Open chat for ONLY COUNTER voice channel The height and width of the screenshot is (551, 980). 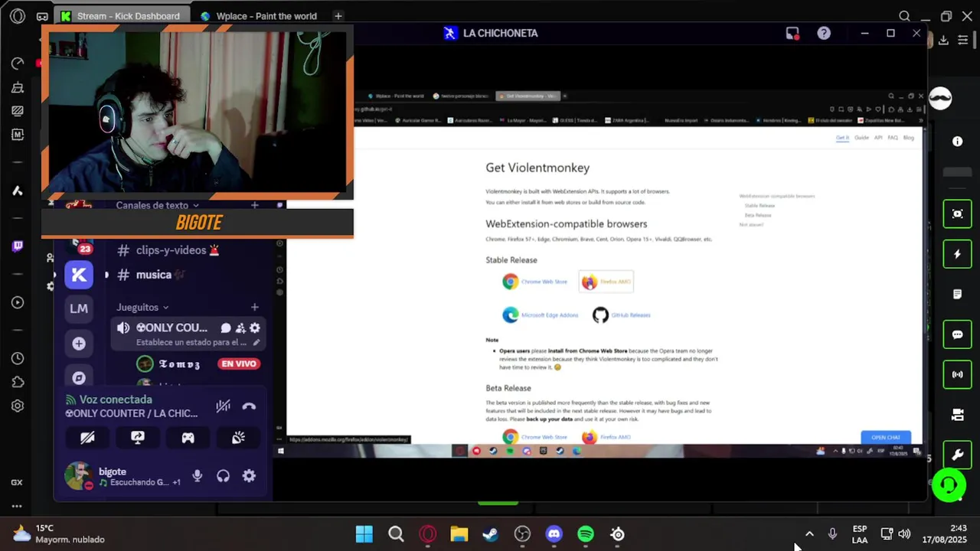pyautogui.click(x=226, y=328)
